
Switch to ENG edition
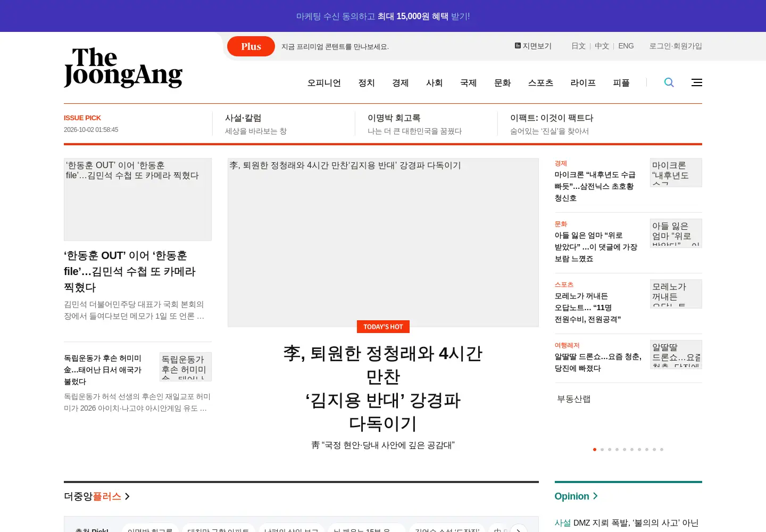626,46
